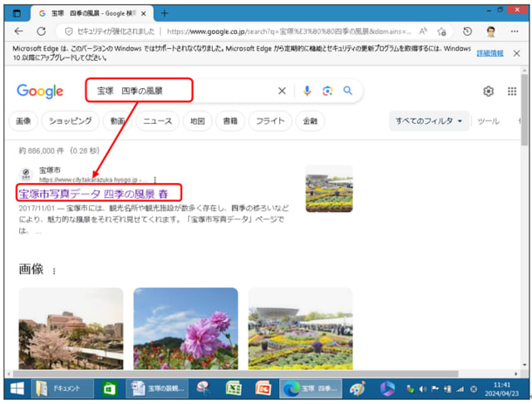Open the pink dahlia flower image thumbnail

[x=185, y=328]
